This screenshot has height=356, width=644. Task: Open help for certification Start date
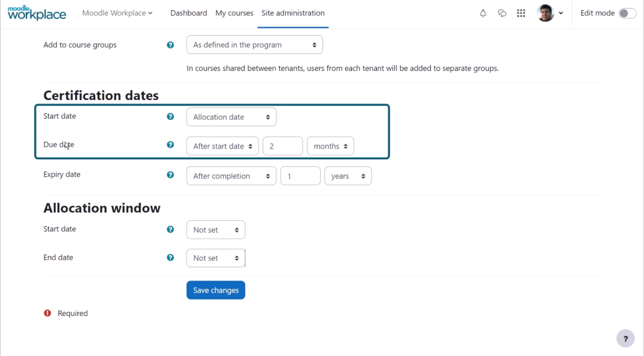point(170,116)
